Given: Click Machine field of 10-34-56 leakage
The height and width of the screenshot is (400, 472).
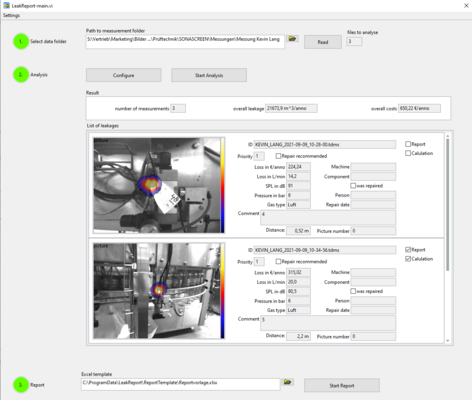Looking at the screenshot, I should click(x=373, y=272).
